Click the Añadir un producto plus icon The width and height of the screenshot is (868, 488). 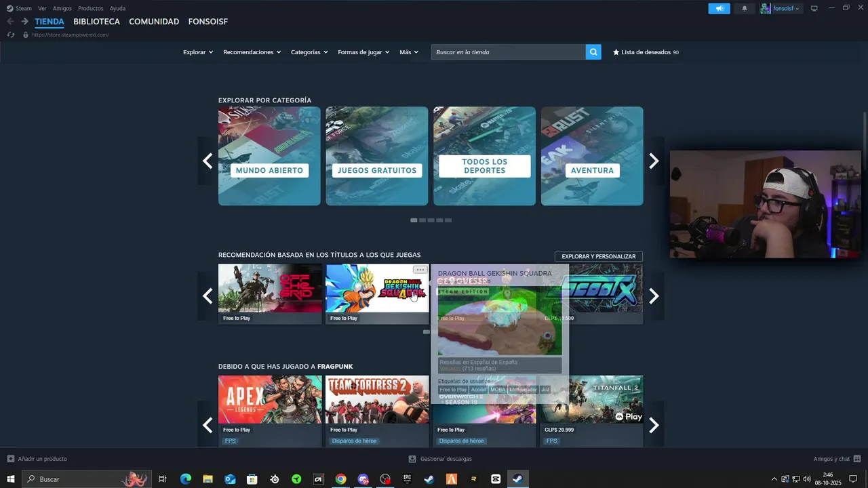(x=10, y=459)
